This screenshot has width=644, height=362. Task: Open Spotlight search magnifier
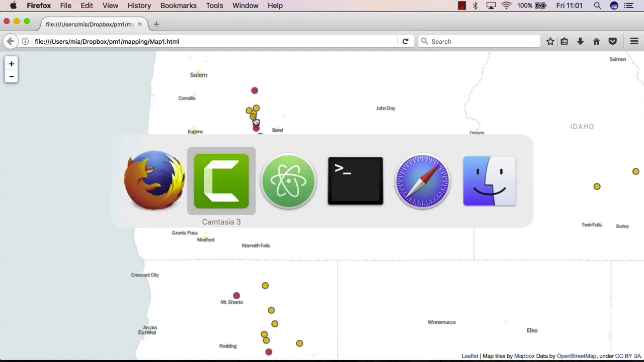coord(597,6)
